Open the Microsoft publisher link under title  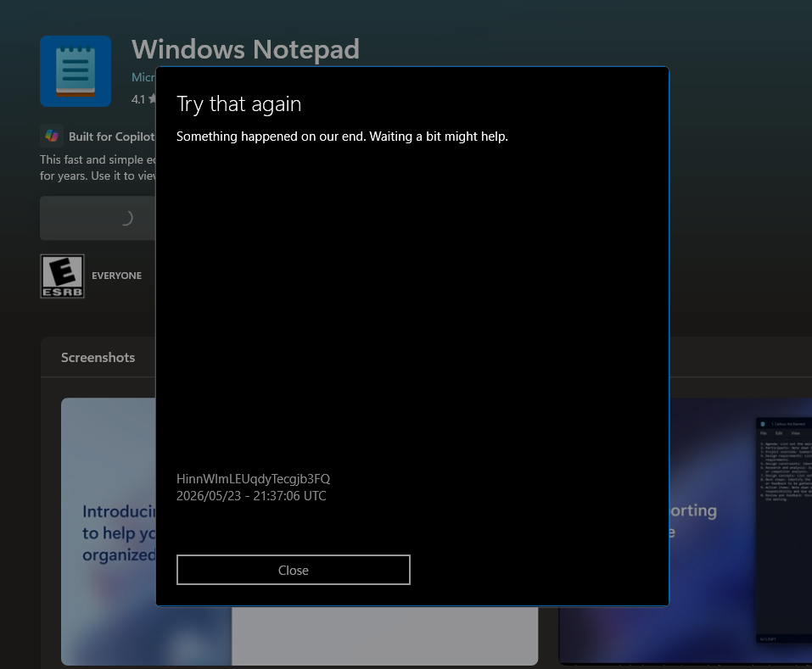tap(143, 77)
